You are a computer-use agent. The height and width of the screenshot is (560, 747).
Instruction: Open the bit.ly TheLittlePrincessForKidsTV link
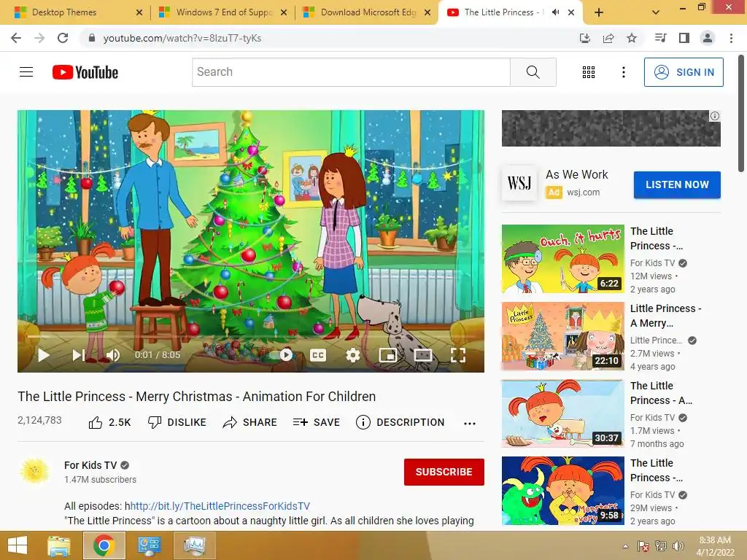(220, 506)
